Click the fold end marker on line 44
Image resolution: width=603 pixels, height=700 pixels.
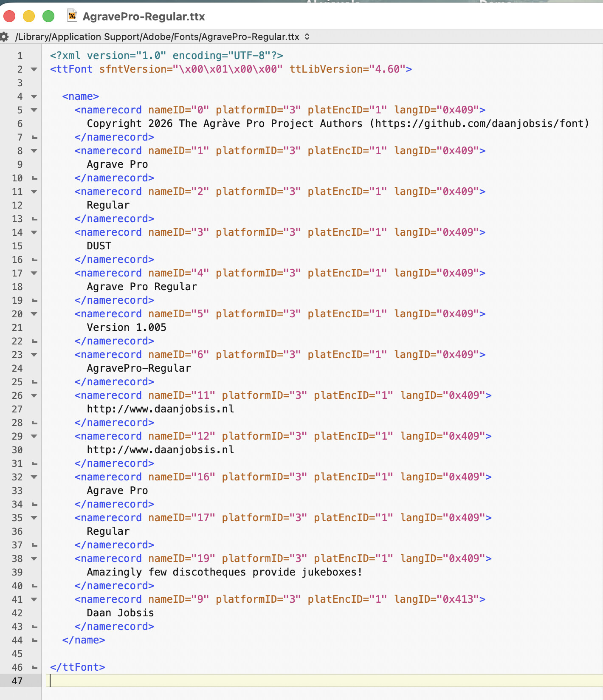pyautogui.click(x=34, y=640)
